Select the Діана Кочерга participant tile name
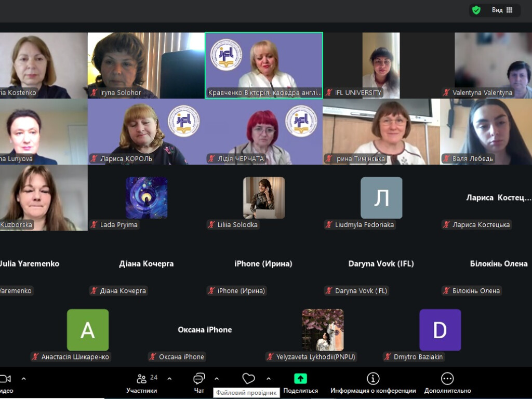Image resolution: width=532 pixels, height=399 pixels. [146, 263]
